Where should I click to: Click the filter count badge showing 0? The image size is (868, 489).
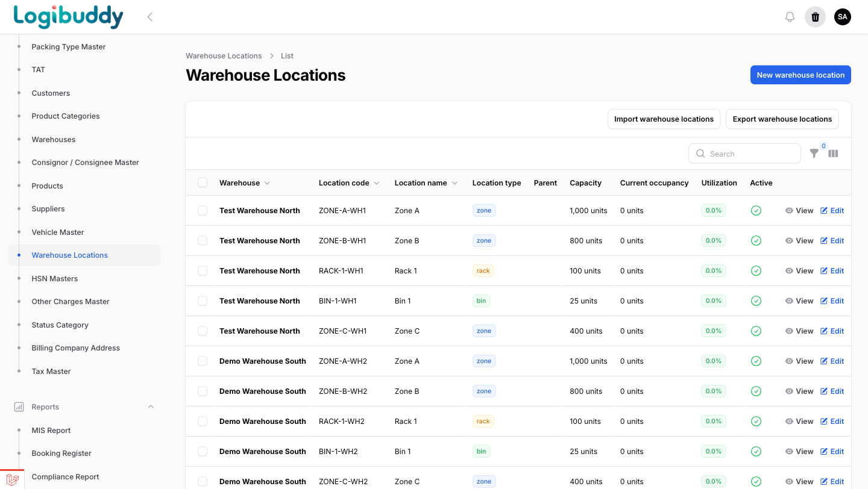(x=823, y=146)
